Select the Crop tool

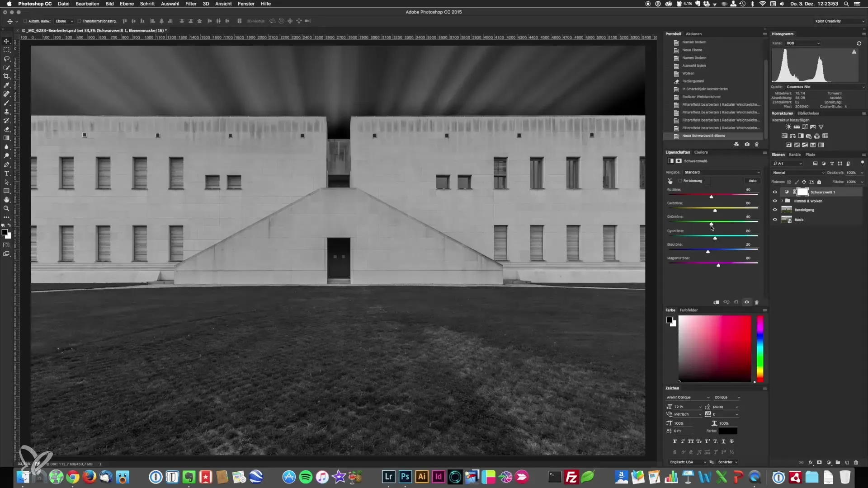click(6, 76)
